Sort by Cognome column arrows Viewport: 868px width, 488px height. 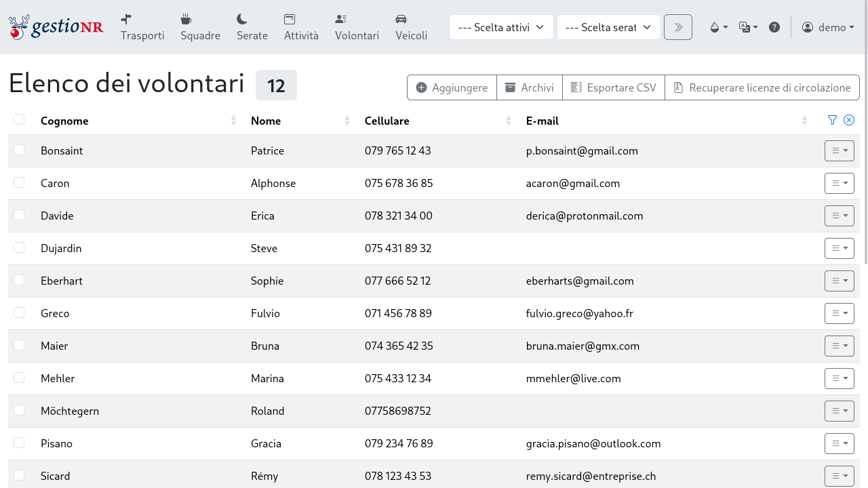tap(233, 121)
